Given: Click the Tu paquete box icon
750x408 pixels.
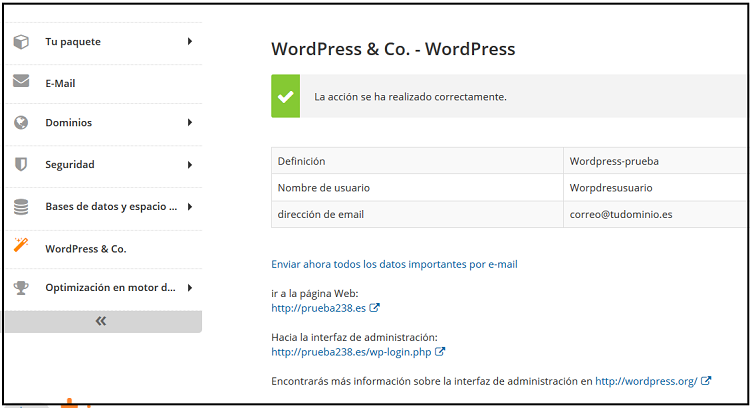Looking at the screenshot, I should tap(21, 42).
